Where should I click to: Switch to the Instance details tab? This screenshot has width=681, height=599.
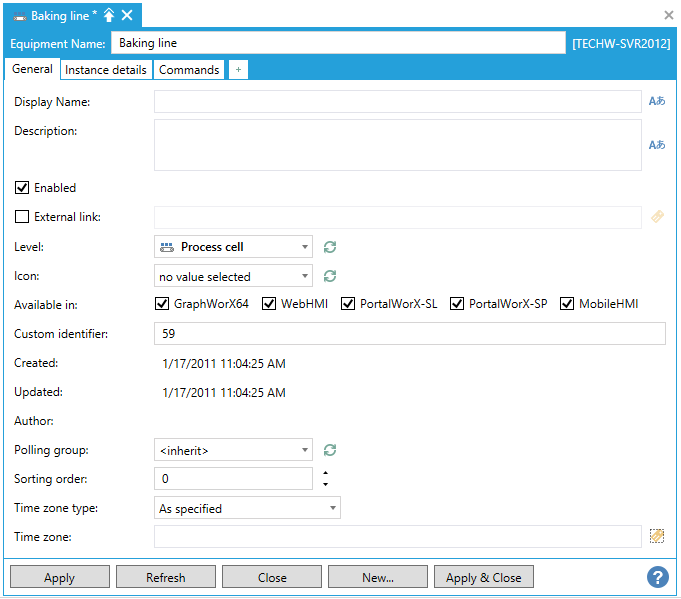106,70
